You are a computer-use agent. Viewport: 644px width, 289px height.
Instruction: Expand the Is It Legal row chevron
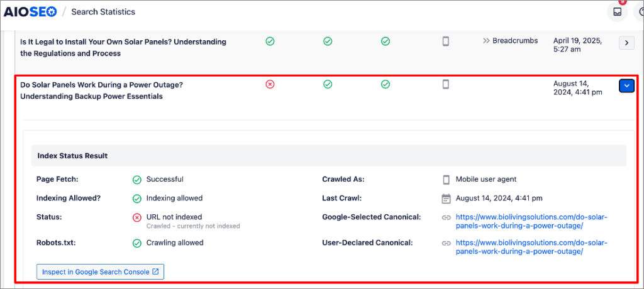point(626,43)
